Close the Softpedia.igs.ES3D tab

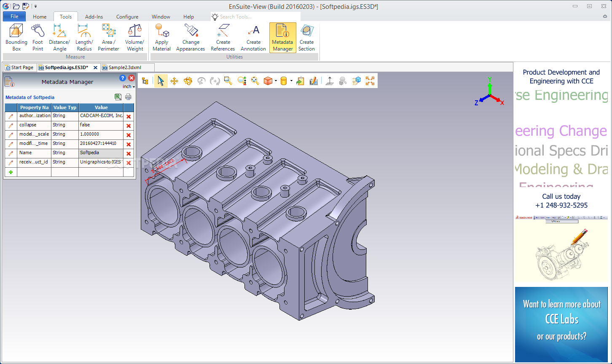click(x=95, y=67)
